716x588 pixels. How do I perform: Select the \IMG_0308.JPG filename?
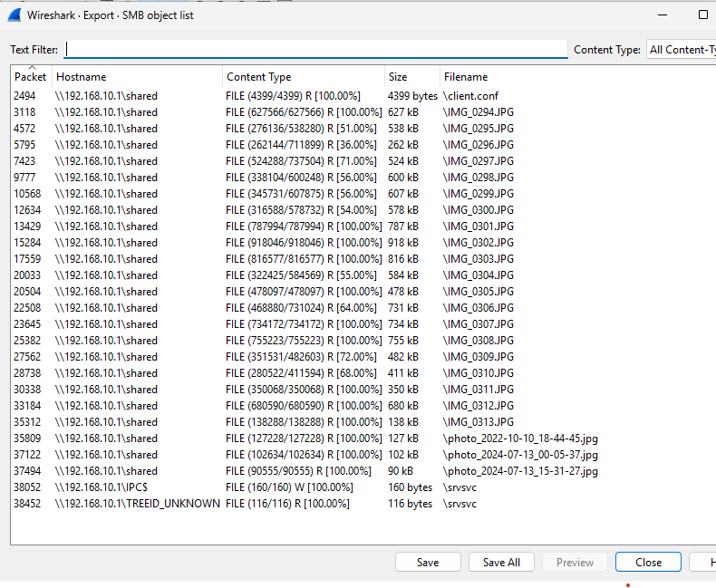[x=479, y=341]
